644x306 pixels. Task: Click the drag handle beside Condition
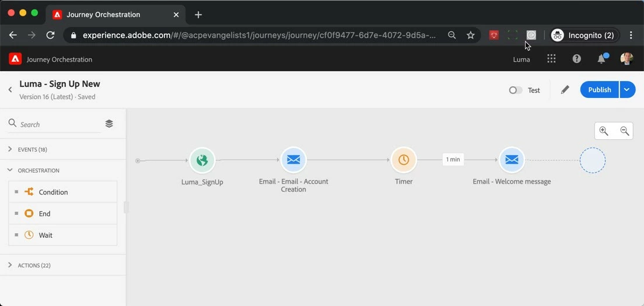(16, 192)
